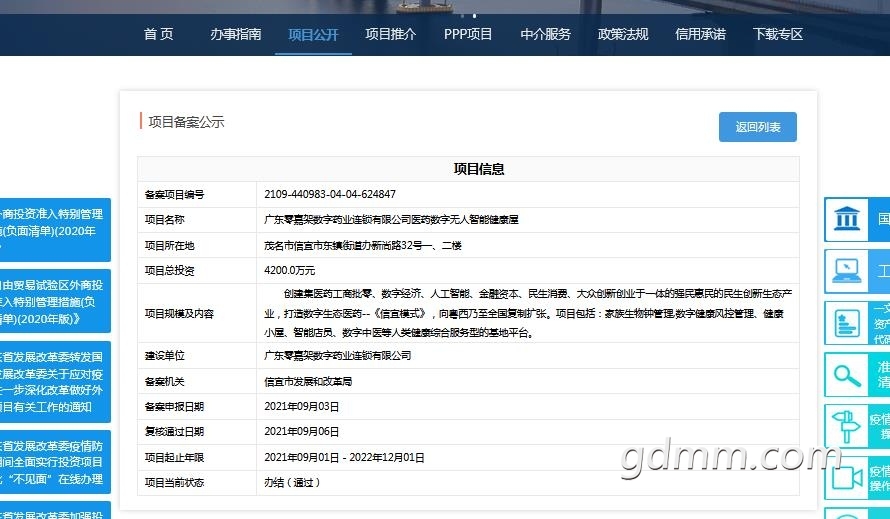Click the document list icon on right sidebar
890x519 pixels.
click(x=846, y=323)
